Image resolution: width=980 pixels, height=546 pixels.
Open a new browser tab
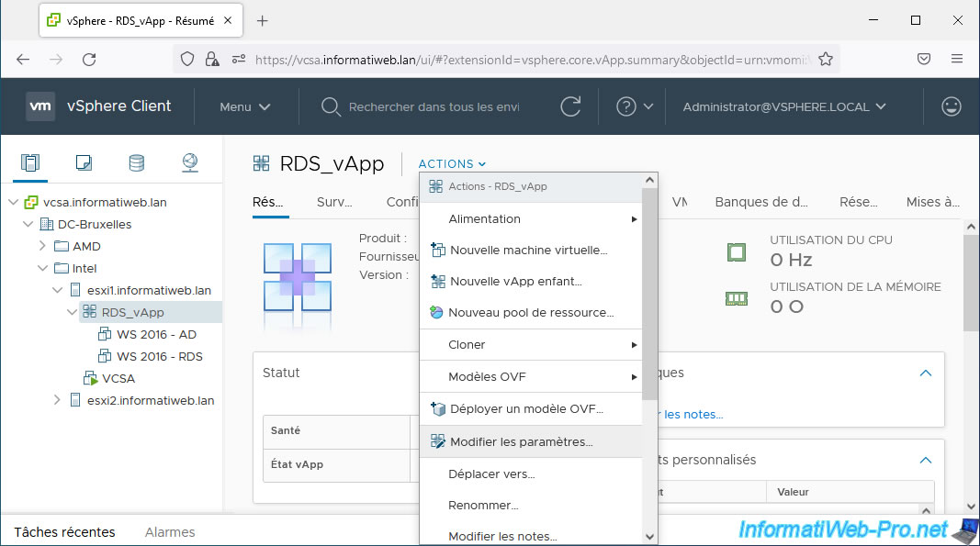point(263,20)
